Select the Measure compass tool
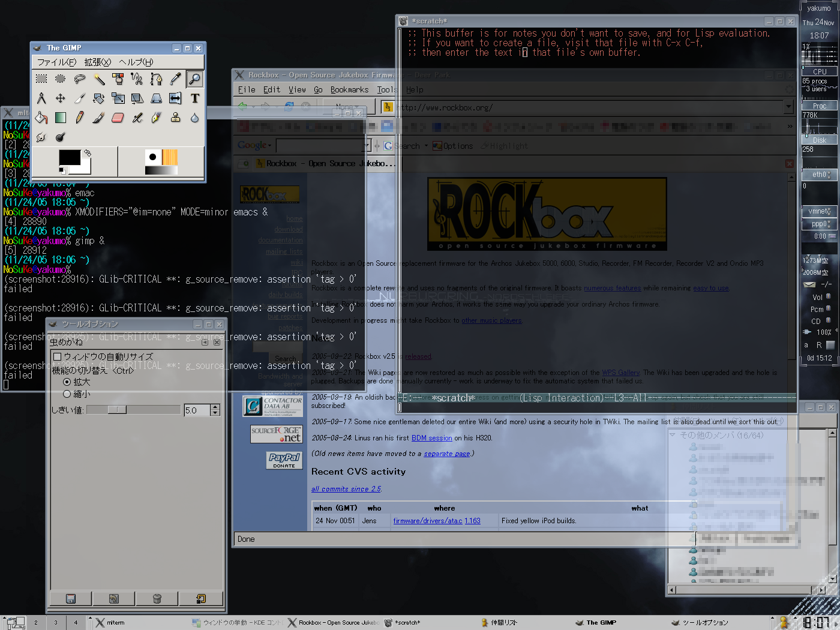The width and height of the screenshot is (840, 630). 41,98
